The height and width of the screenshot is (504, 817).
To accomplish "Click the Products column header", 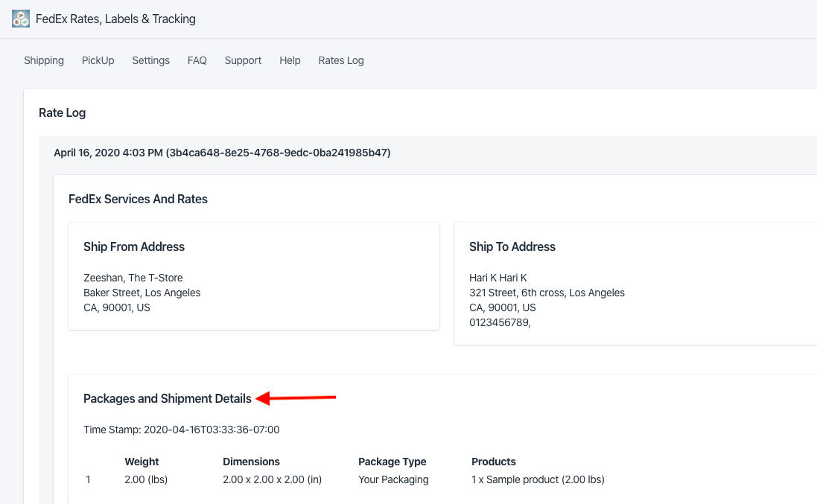I will pos(494,462).
